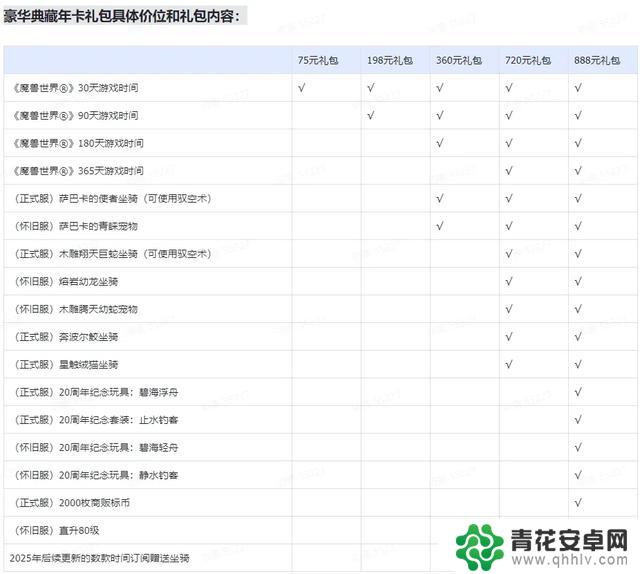
Task: Click the 720元礼包 checkmark in the 星鲸绒猫坐骑 row
Action: pos(509,365)
